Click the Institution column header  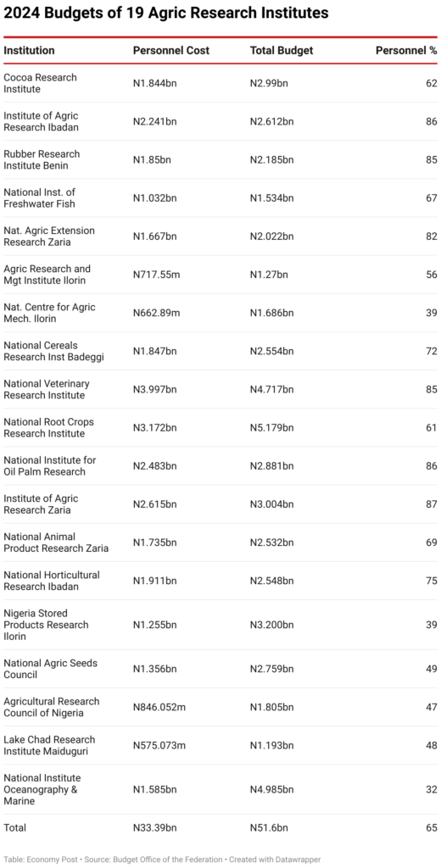(x=30, y=50)
